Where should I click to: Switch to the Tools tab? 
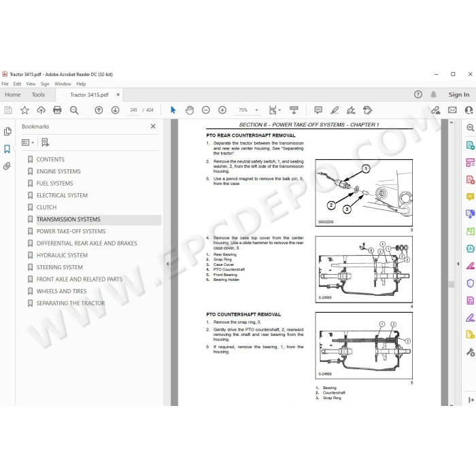pos(38,95)
